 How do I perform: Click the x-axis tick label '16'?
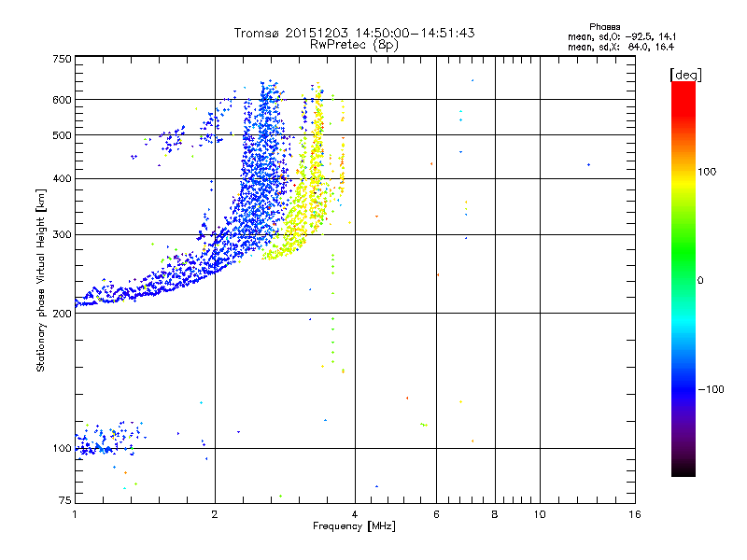coord(635,514)
